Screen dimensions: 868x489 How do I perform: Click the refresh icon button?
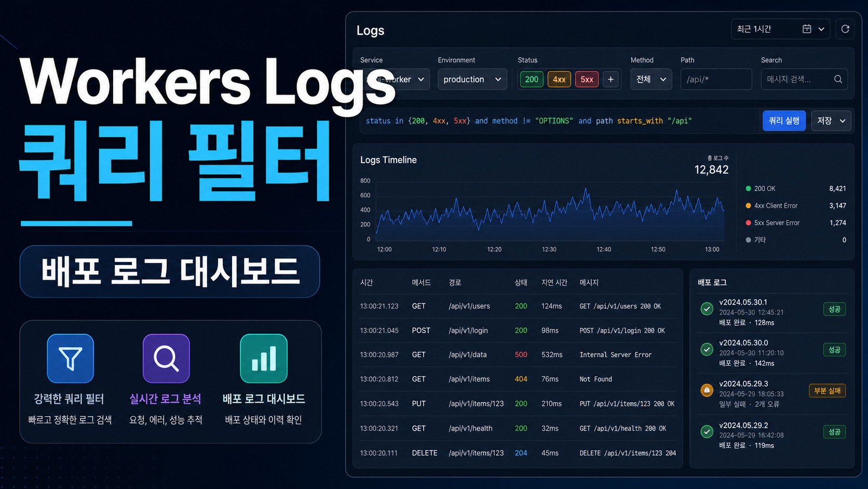click(x=845, y=29)
